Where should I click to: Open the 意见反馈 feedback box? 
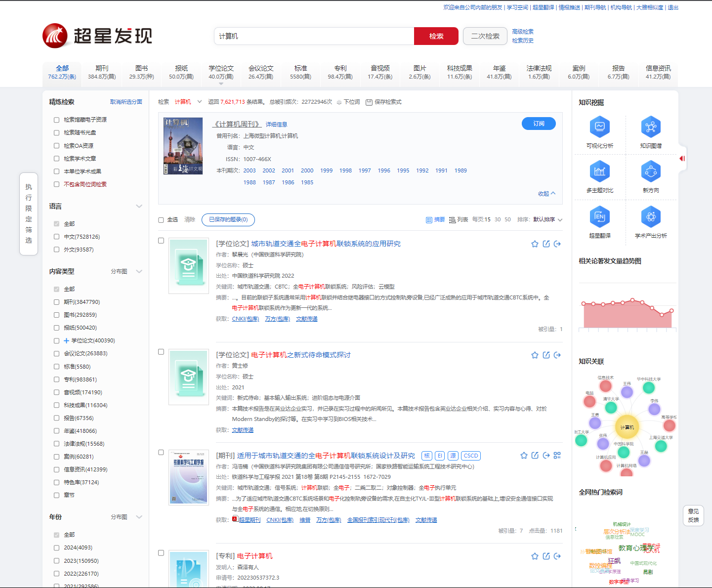coord(693,515)
